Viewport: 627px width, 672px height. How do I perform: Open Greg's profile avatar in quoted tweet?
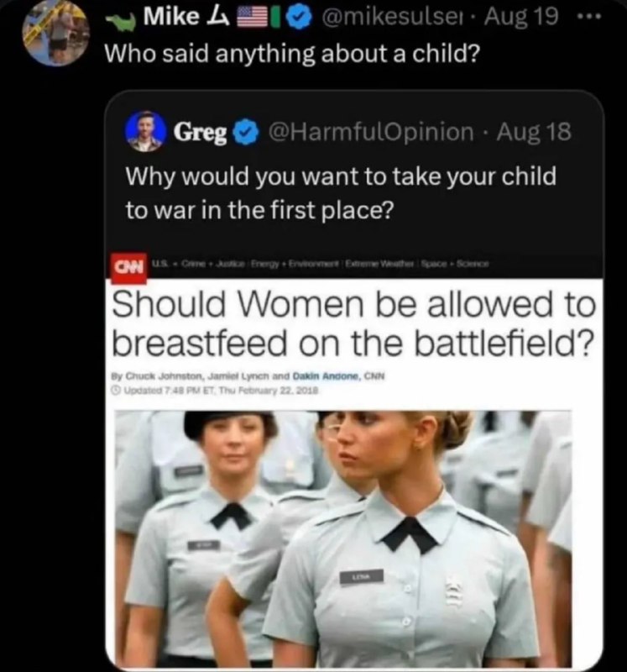coord(145,131)
